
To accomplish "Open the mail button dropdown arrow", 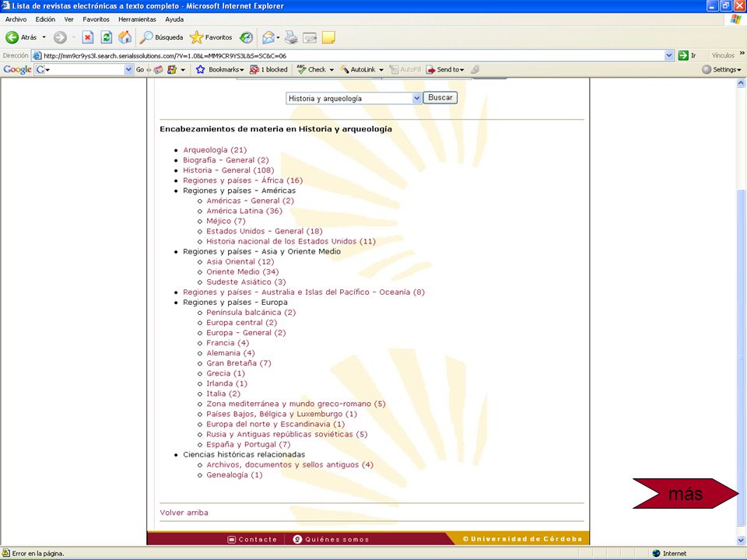I will coord(278,37).
